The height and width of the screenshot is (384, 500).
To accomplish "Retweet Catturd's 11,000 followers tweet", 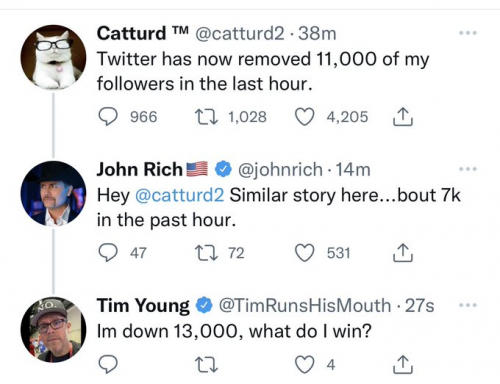I will pos(206,117).
